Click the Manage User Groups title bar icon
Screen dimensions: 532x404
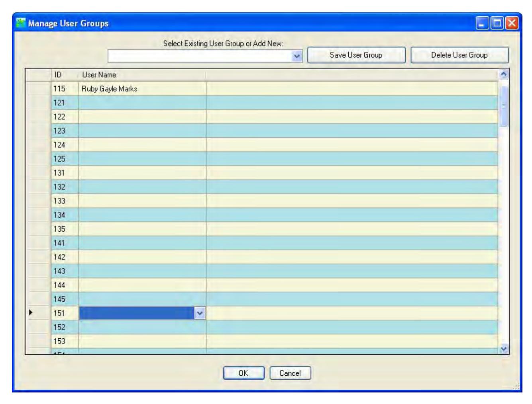click(x=21, y=23)
